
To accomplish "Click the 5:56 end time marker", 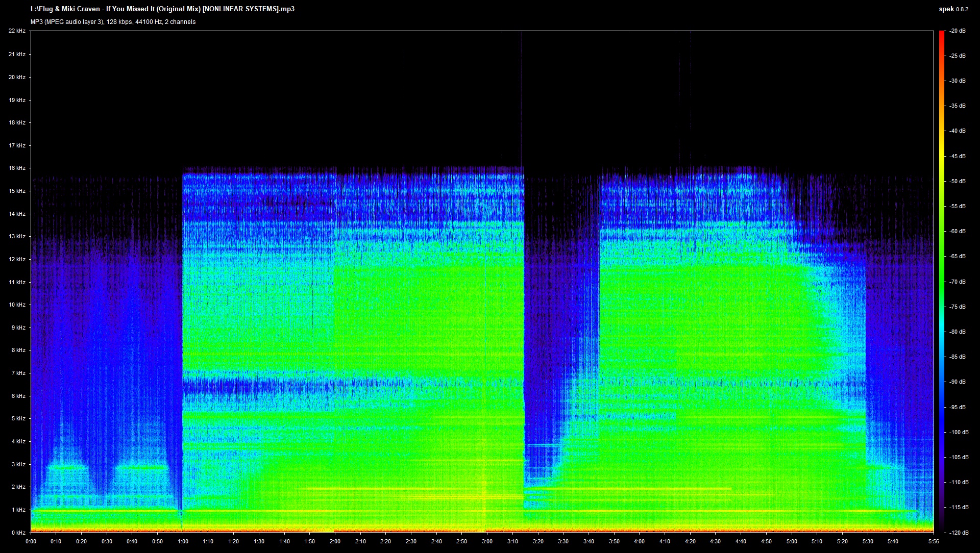I will click(x=933, y=541).
